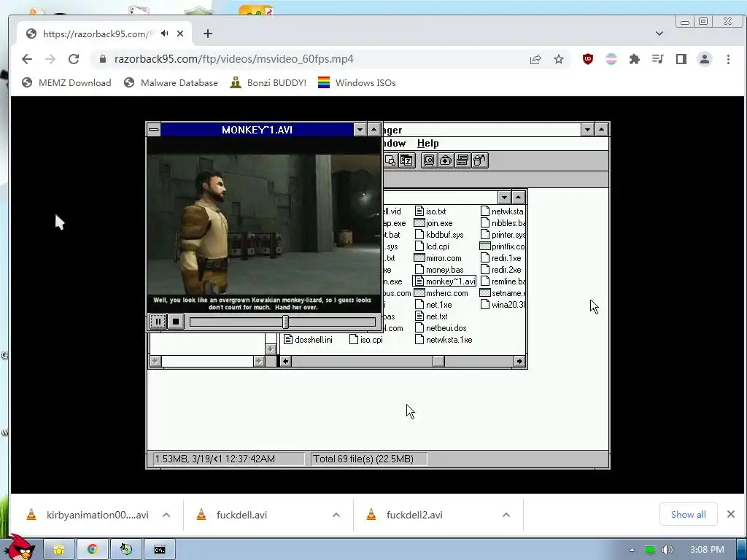Click the forward navigation arrow

tap(50, 59)
